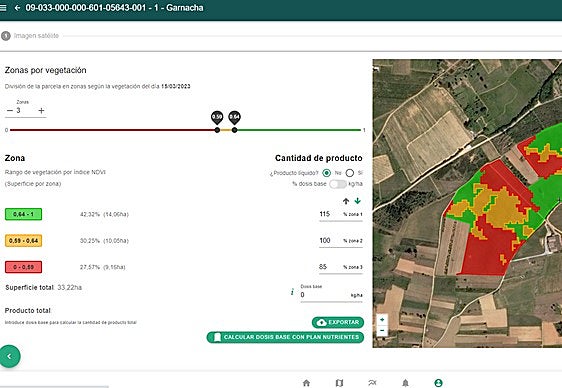Decrease number of zones with minus
562x388 pixels.
10,111
